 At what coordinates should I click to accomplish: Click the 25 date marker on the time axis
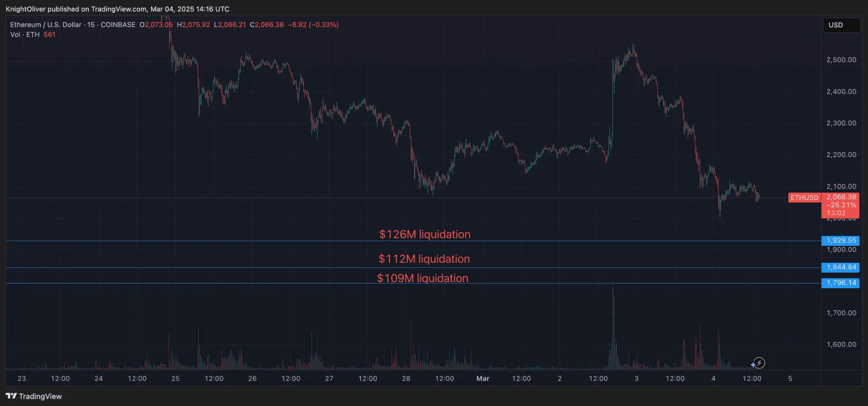(x=175, y=378)
